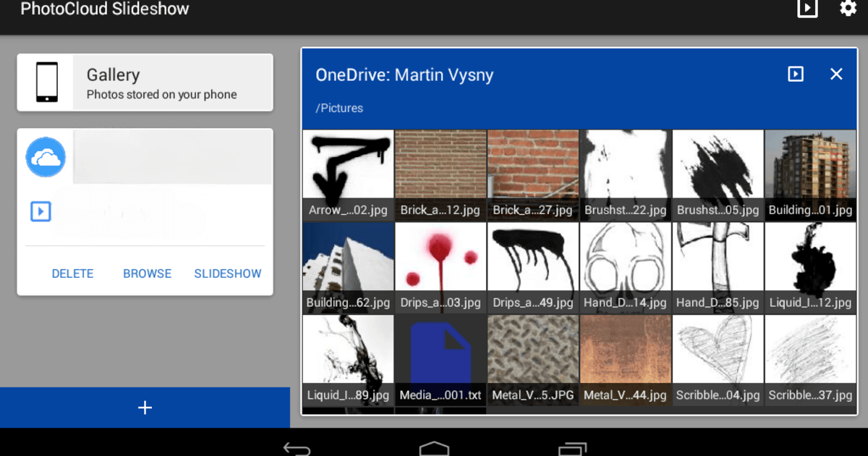Open Brick_a...27.jpg thumbnail

pos(533,175)
